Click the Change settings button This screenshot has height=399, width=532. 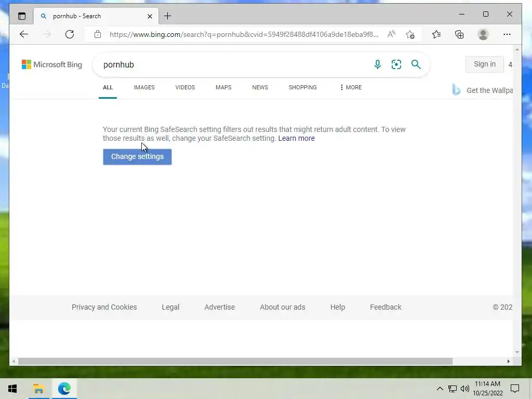pos(137,157)
